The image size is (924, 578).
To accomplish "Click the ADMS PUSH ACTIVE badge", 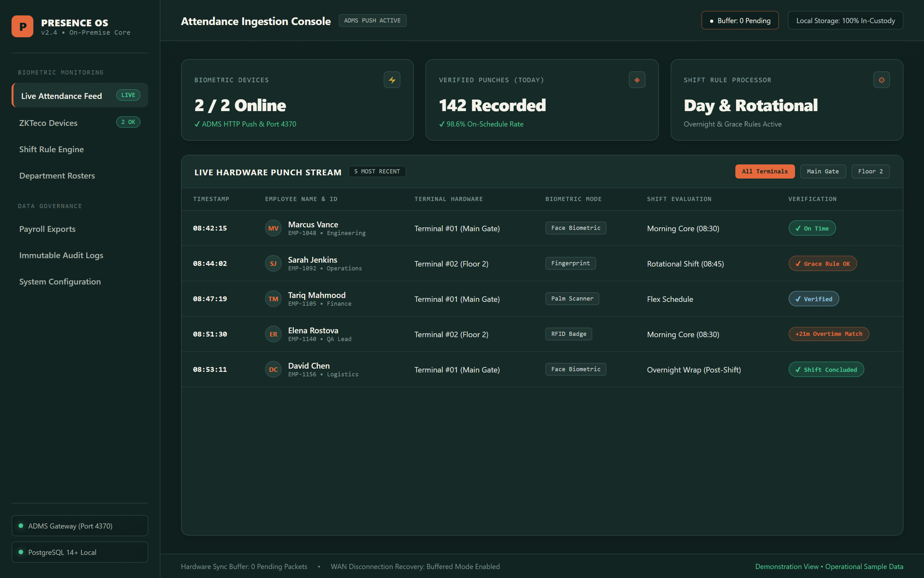I will [372, 21].
